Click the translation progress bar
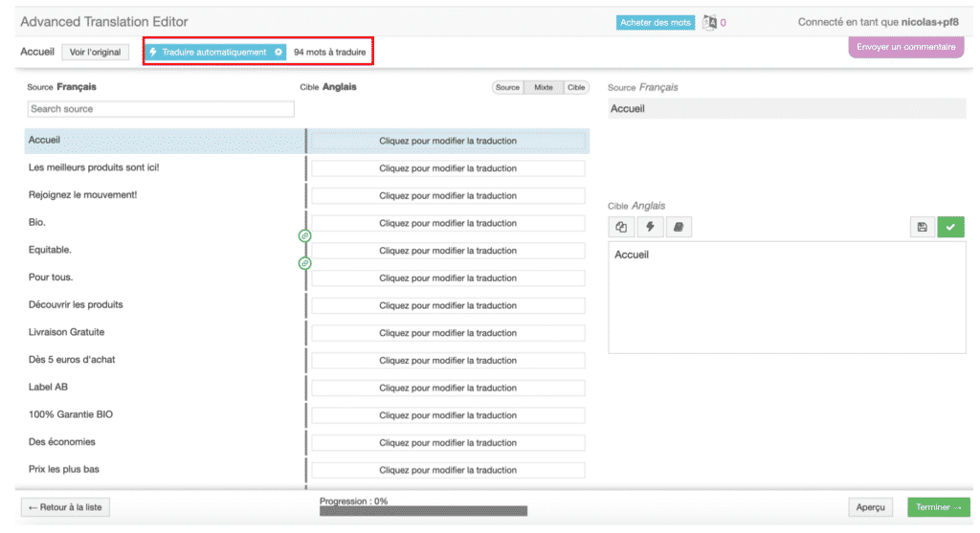The width and height of the screenshot is (980, 533). (423, 511)
